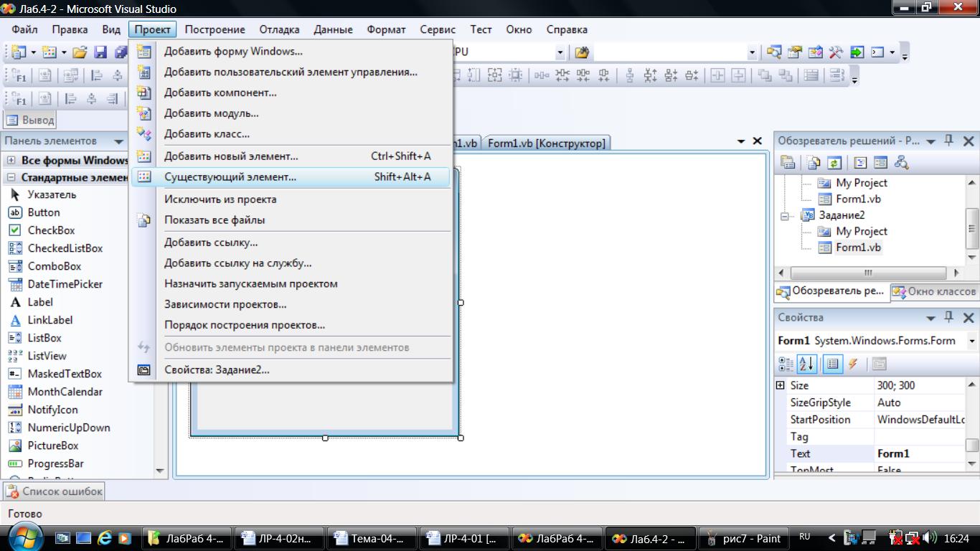Click the Make Horizontal Spacing Equal icon

tap(541, 75)
